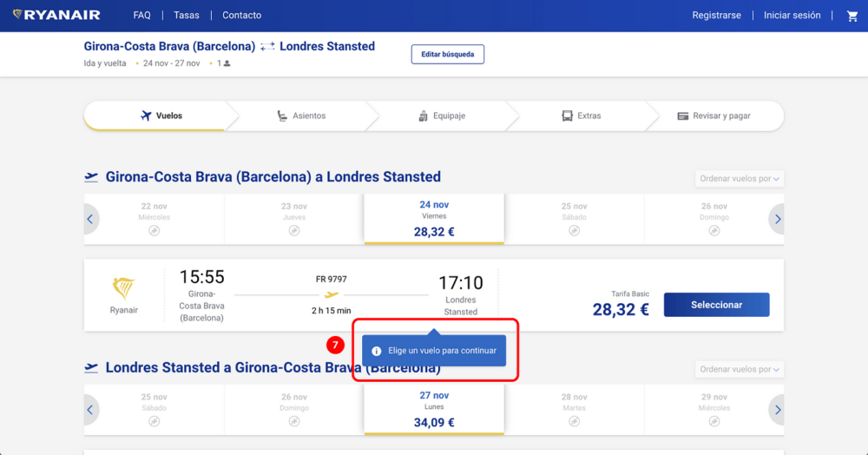Click the '24 nov - 27 nov' date summary
Screen dimensions: 868x455
(172, 63)
